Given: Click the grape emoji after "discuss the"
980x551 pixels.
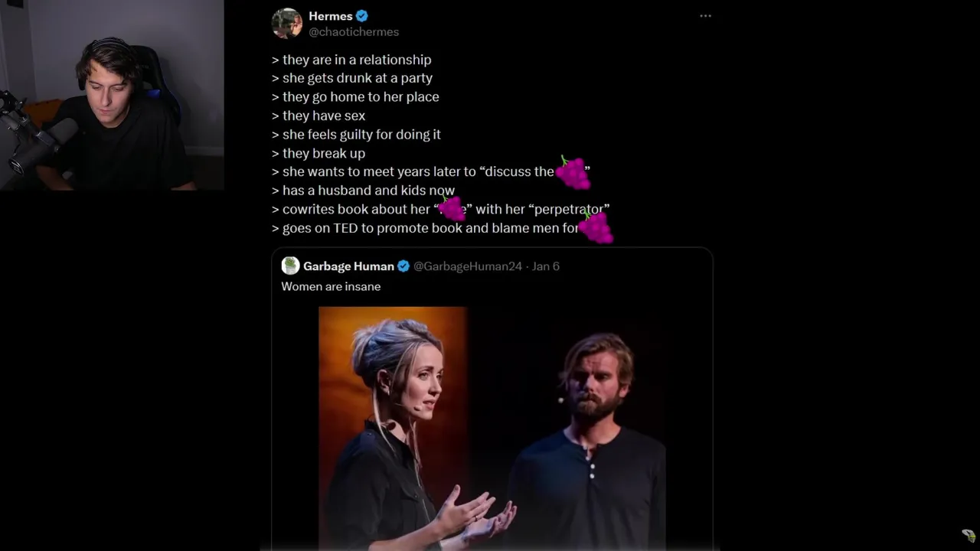Looking at the screenshot, I should [573, 173].
